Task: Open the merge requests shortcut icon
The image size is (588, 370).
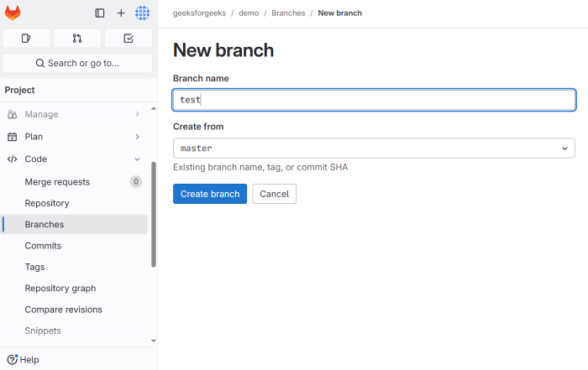Action: click(77, 39)
